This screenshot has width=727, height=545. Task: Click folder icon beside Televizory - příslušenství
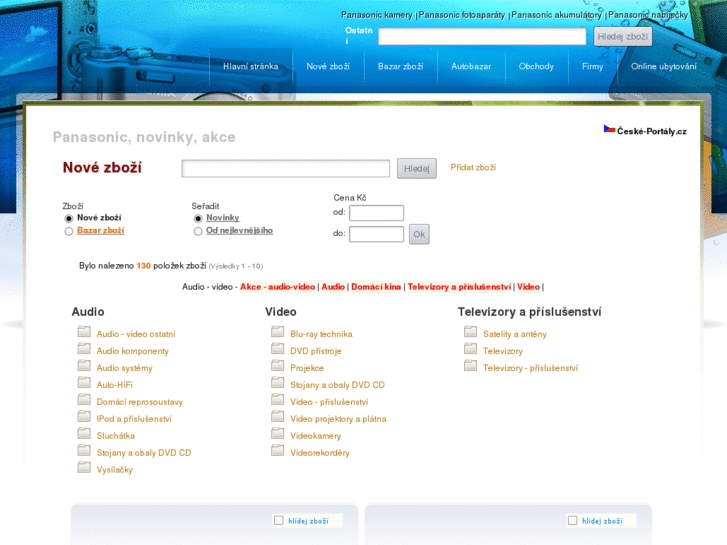(470, 365)
